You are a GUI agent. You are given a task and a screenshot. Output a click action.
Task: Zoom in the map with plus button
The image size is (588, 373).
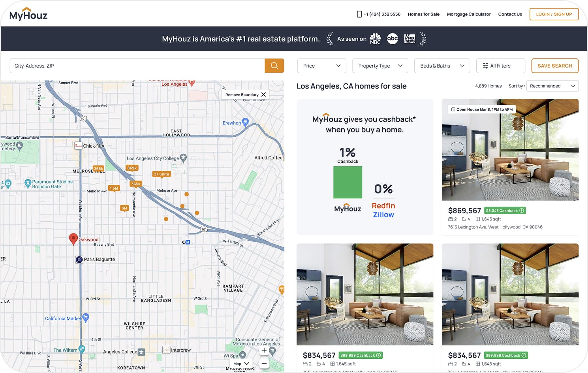tap(264, 350)
